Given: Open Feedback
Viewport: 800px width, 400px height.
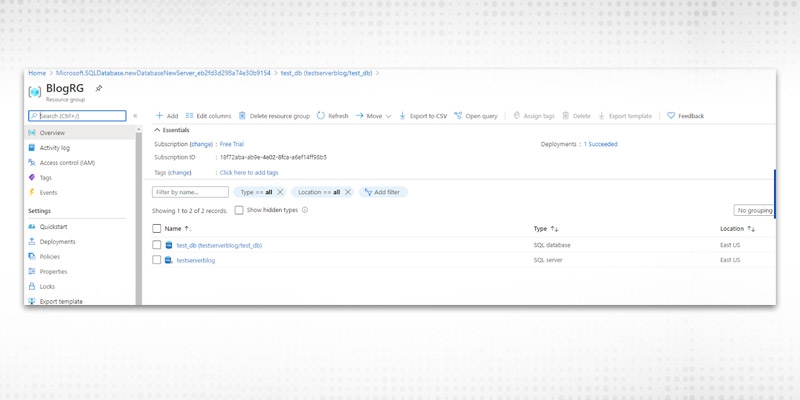Looking at the screenshot, I should pyautogui.click(x=686, y=116).
